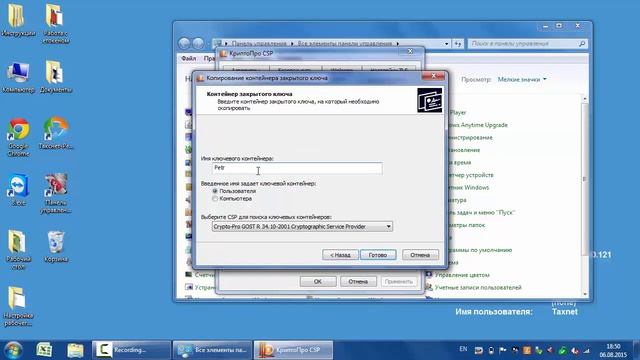Open the Настройка рабочего места folder
Viewport: 640px width, 360px height.
(x=18, y=306)
